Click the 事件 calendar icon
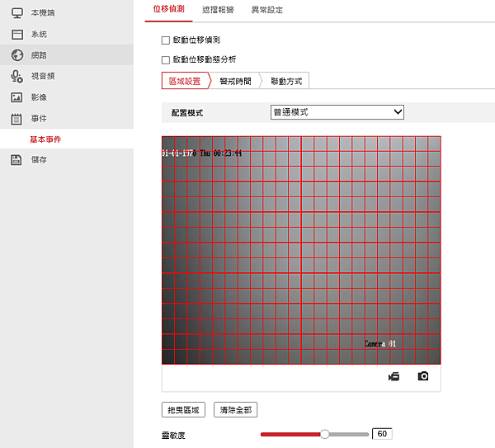 [16, 119]
